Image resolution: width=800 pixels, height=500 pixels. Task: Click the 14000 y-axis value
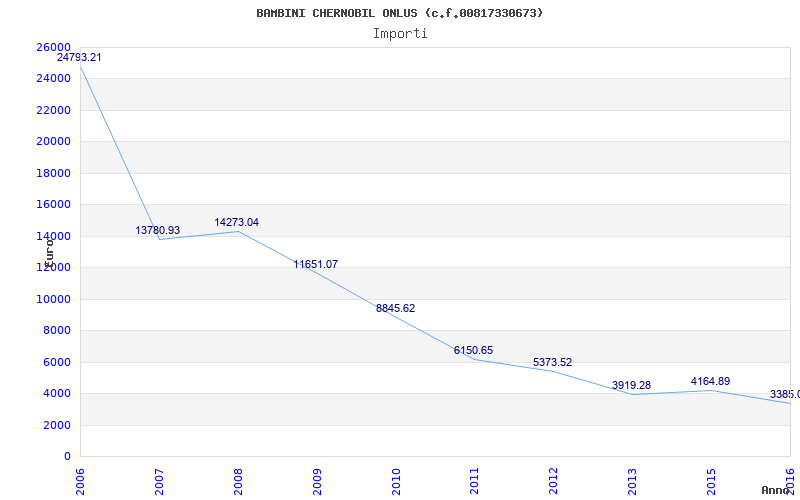[x=53, y=236]
